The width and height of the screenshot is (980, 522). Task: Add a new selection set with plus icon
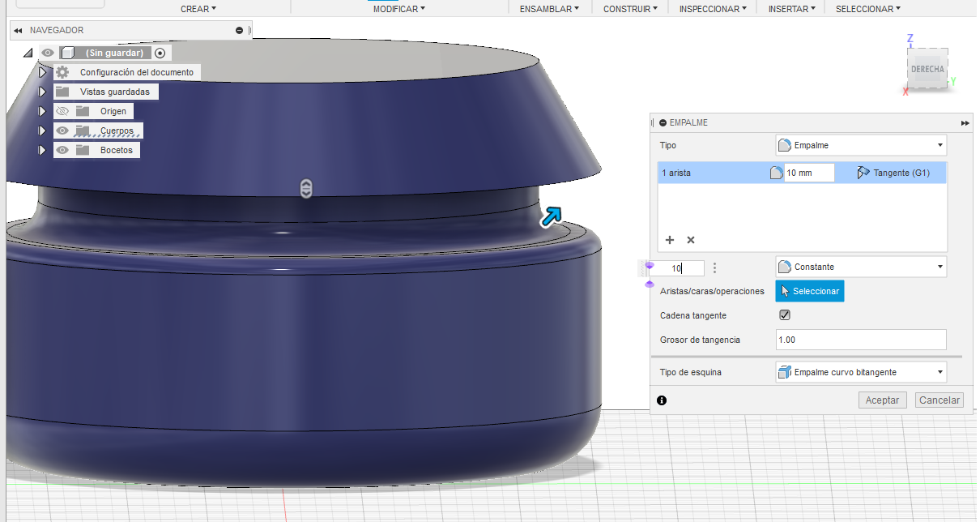coord(670,240)
